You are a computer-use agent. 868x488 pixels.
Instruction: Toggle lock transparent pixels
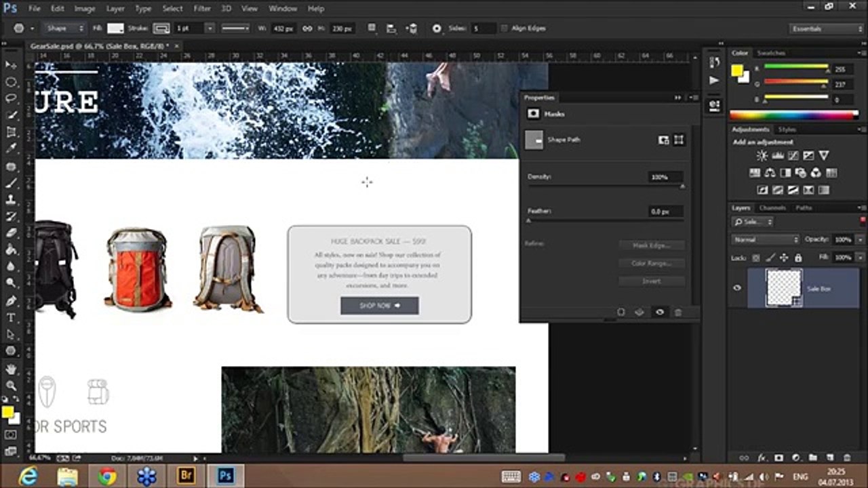756,258
